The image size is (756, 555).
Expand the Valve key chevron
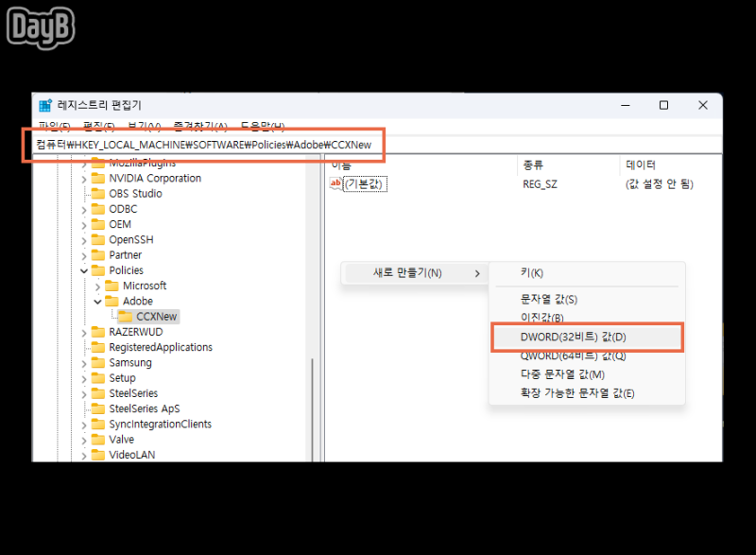coord(84,441)
